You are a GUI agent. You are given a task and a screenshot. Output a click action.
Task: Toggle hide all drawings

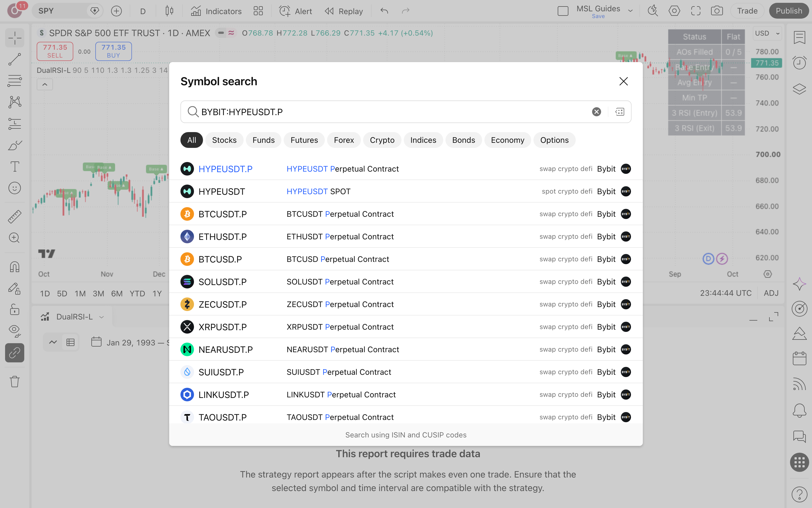pos(15,331)
